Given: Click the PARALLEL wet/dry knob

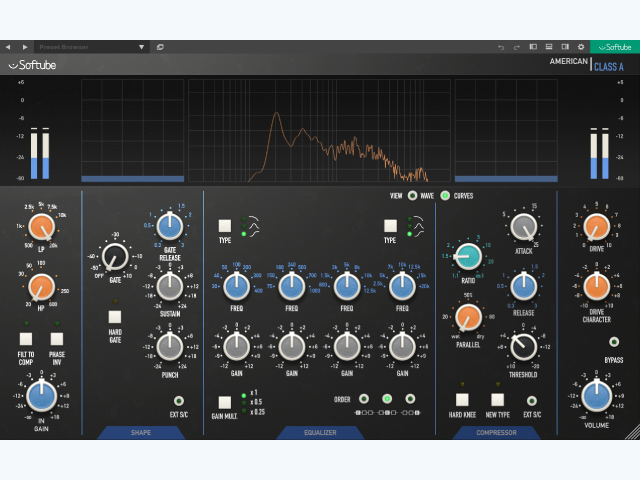Looking at the screenshot, I should coord(468,317).
